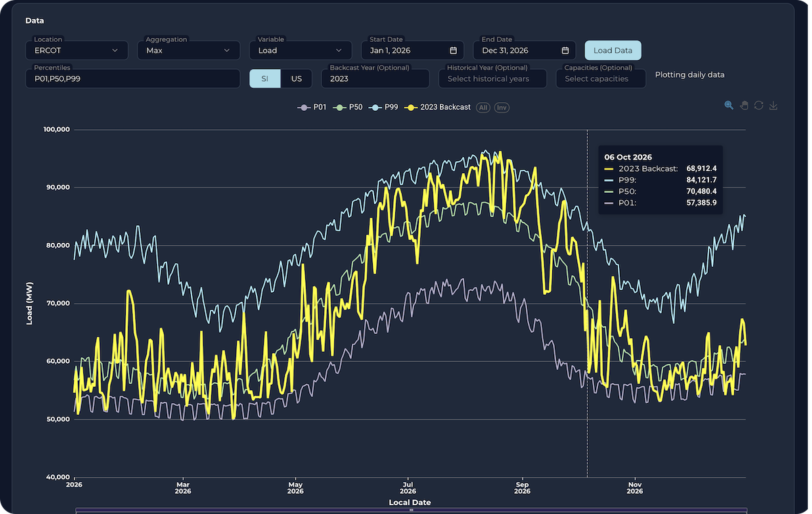Screen dimensions: 812x514
Task: Select the SI units option
Action: click(265, 78)
